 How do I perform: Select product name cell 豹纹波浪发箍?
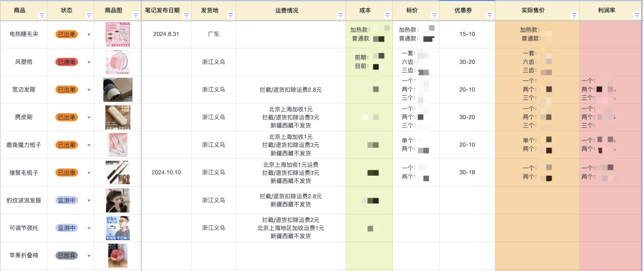[24, 201]
